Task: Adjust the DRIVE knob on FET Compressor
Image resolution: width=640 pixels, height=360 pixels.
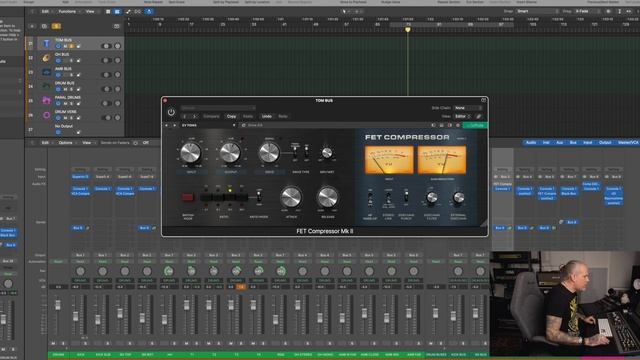Action: [x=269, y=153]
